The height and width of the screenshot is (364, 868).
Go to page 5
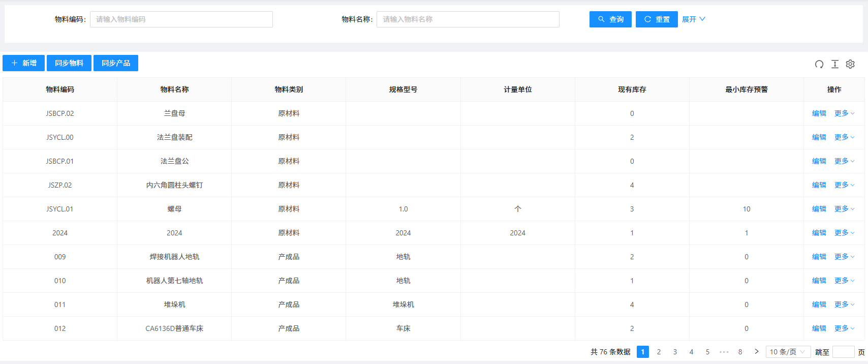[708, 352]
